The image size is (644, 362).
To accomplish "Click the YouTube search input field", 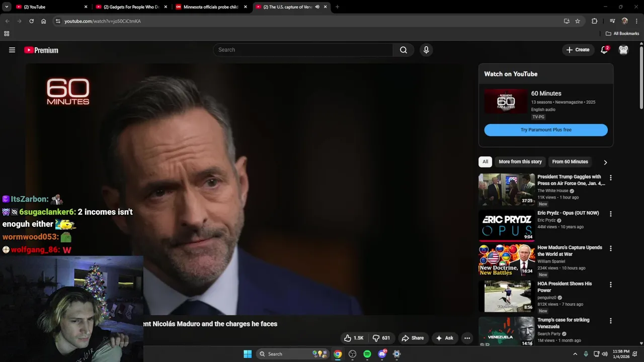I will click(303, 50).
